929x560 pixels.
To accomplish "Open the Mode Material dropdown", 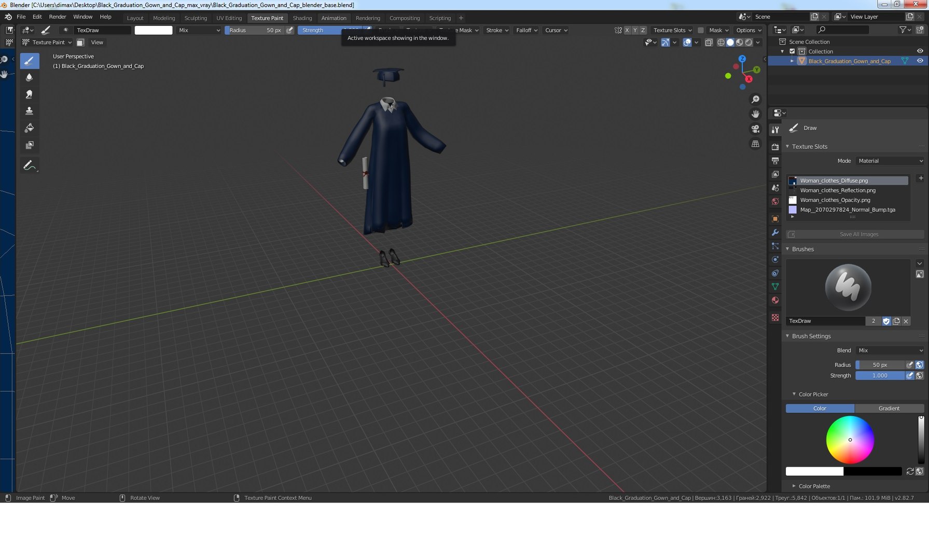I will 890,161.
